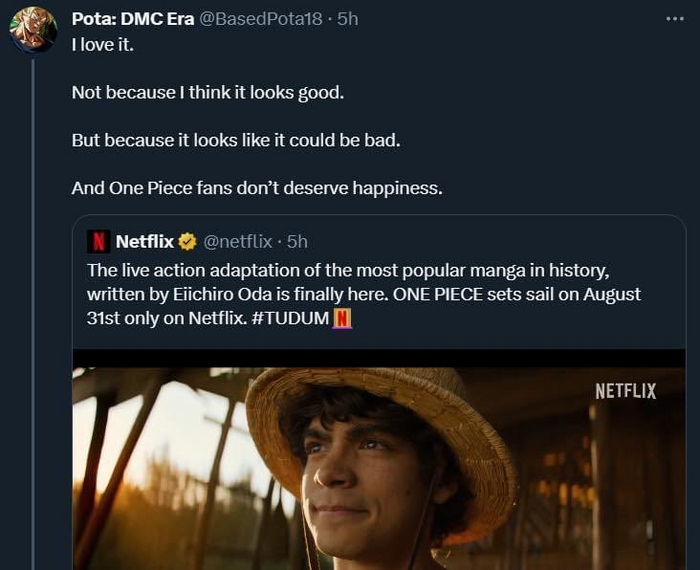Click the TUDUM emoji after the hashtag
Viewport: 700px width, 570px height.
[x=343, y=319]
